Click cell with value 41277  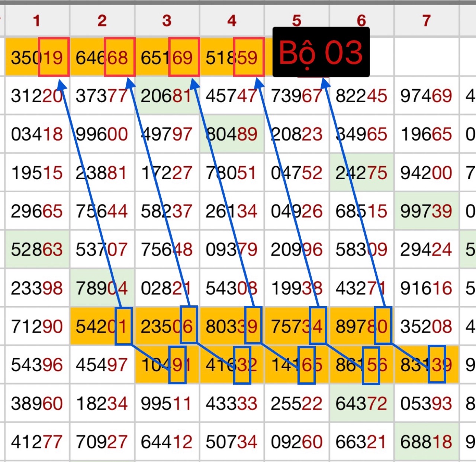[x=37, y=442]
